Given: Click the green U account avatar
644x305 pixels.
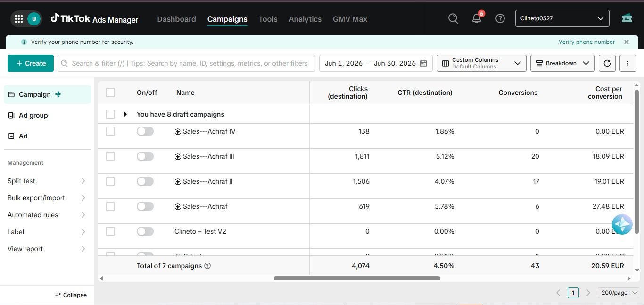Looking at the screenshot, I should click(33, 19).
